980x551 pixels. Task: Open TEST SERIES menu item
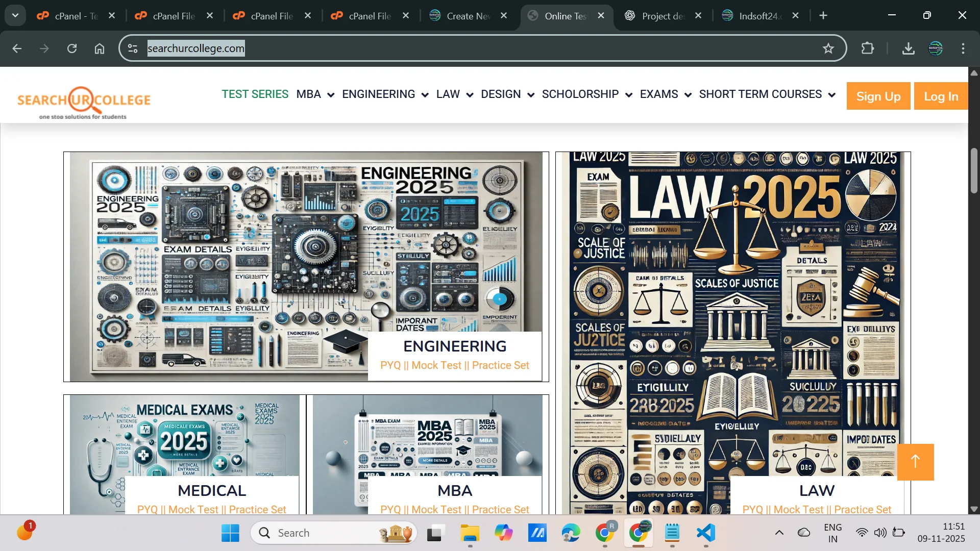click(x=255, y=94)
